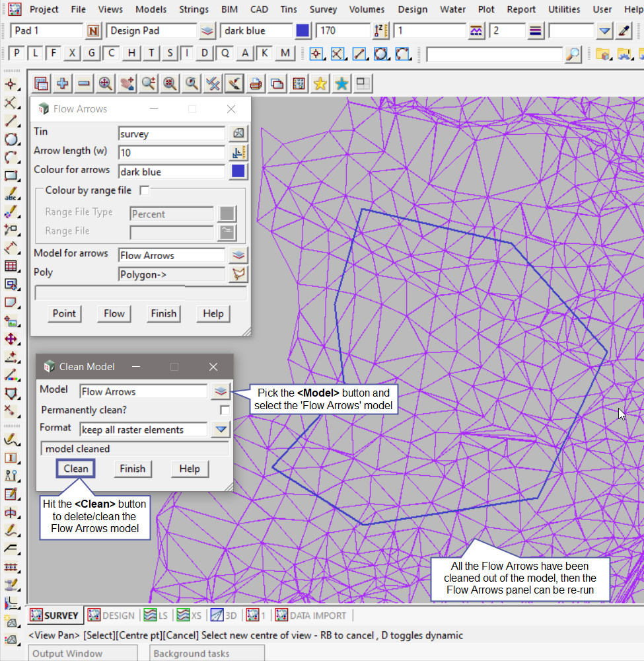Click the yellow star icon in view toolbar

[320, 83]
